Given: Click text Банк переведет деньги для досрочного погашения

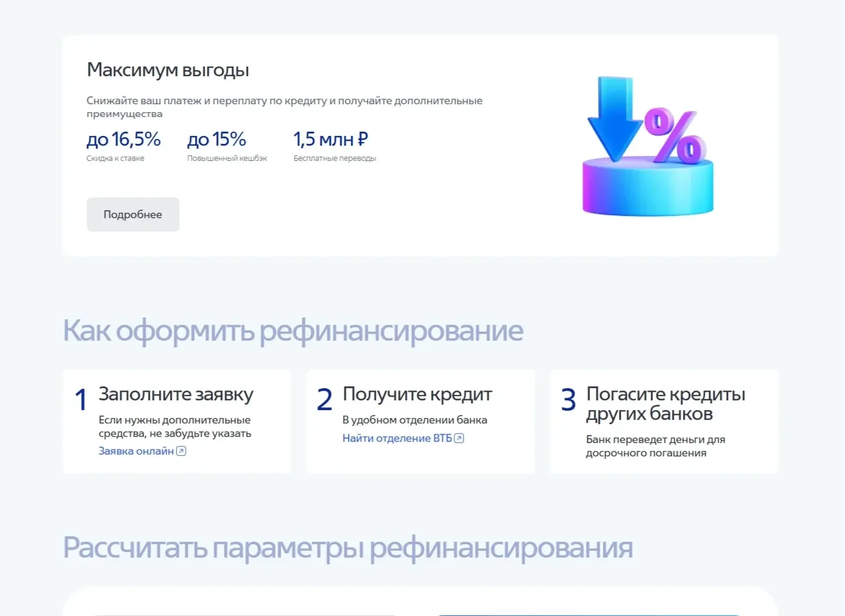Looking at the screenshot, I should 656,446.
